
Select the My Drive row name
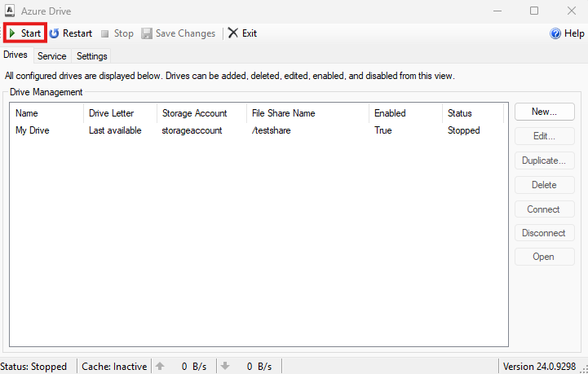[x=33, y=130]
